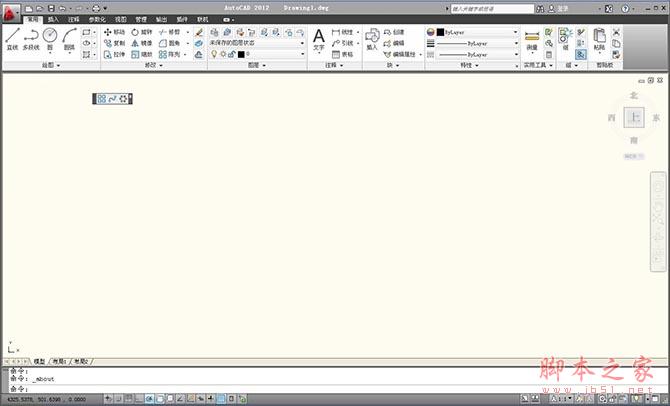Switch to the Parametric (参数化) ribbon tab
The image size is (670, 406).
pyautogui.click(x=97, y=20)
